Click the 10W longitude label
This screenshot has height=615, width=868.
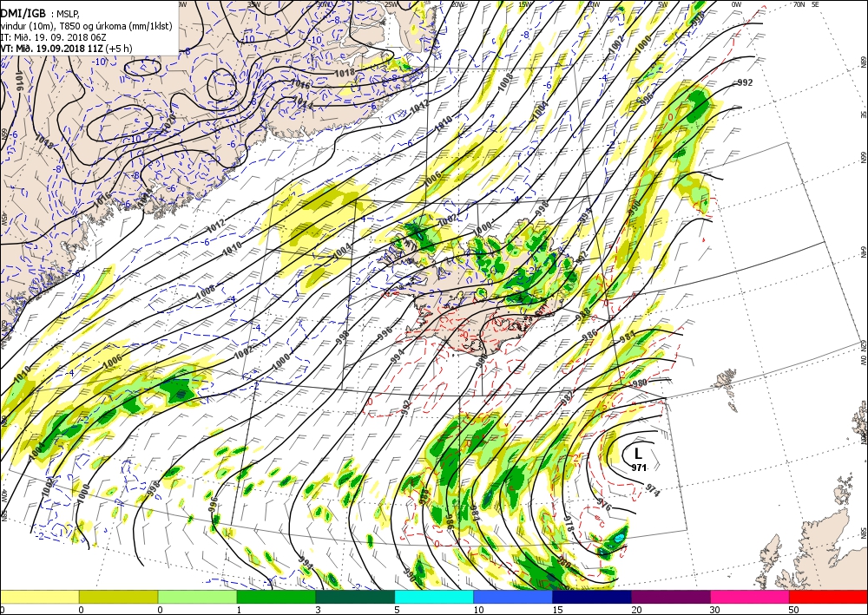592,3
